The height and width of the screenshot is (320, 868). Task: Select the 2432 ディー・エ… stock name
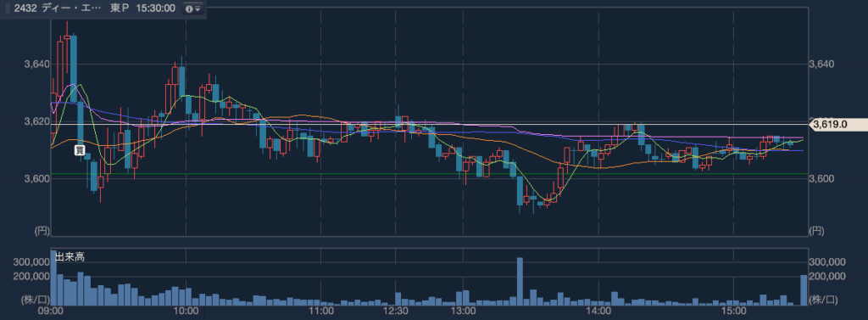58,8
